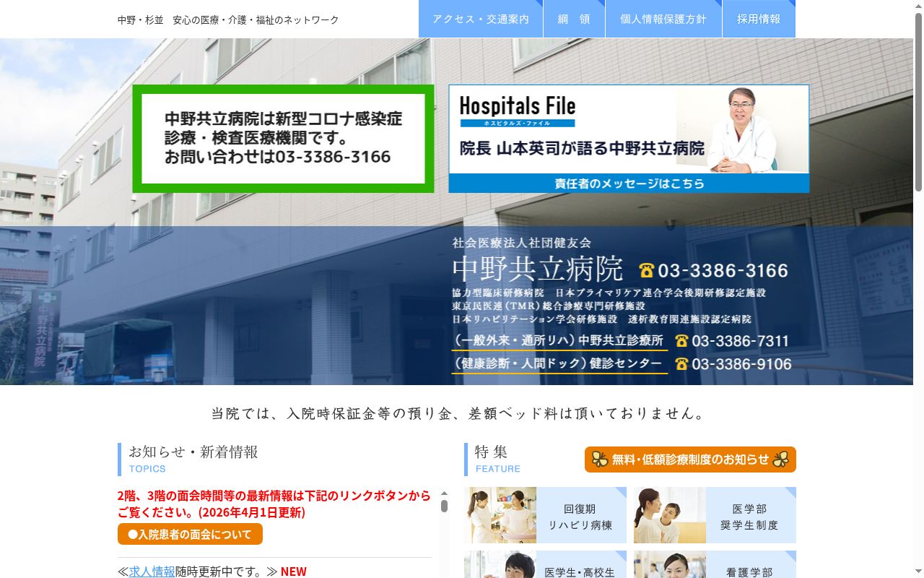The height and width of the screenshot is (578, 924).
Task: Open the 医学生・高校生 feature card
Action: (x=545, y=564)
